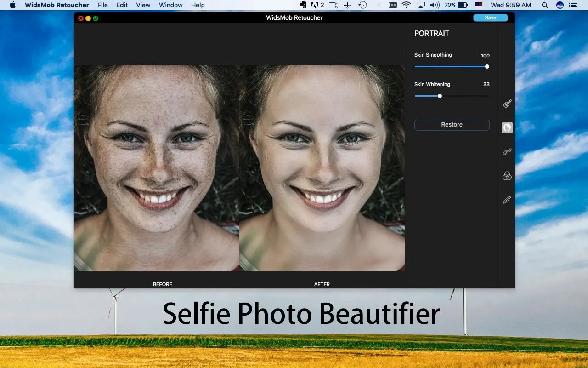
Task: Click the Save button
Action: coord(490,17)
